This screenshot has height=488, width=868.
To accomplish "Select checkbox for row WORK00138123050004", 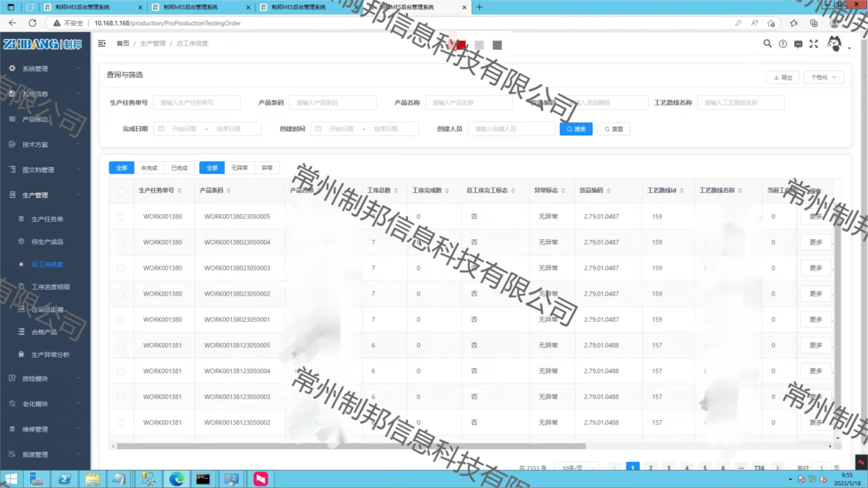I will 121,371.
